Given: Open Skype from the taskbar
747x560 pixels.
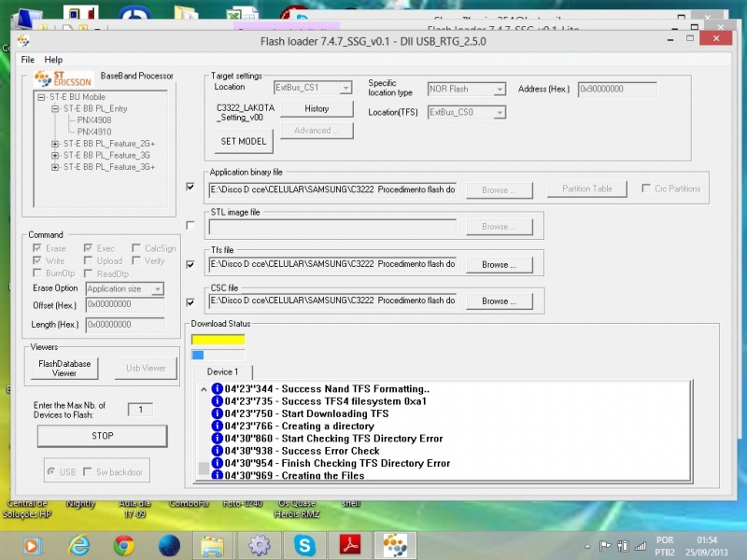Looking at the screenshot, I should click(x=304, y=545).
